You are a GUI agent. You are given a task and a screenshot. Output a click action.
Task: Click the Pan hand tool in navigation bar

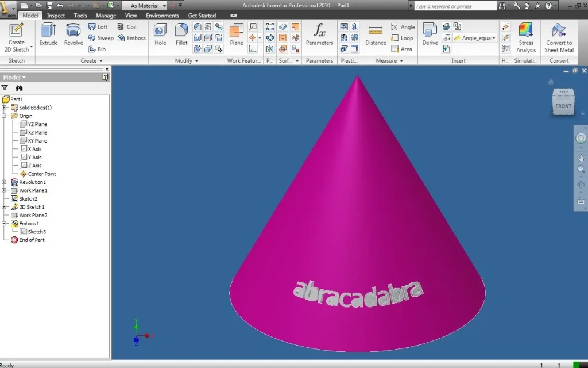tap(581, 158)
